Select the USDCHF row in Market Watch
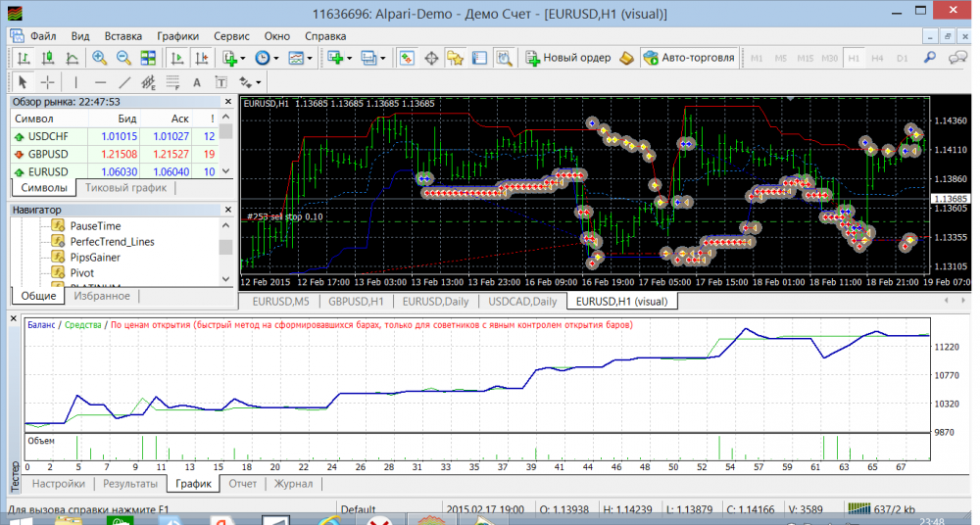 [115, 136]
